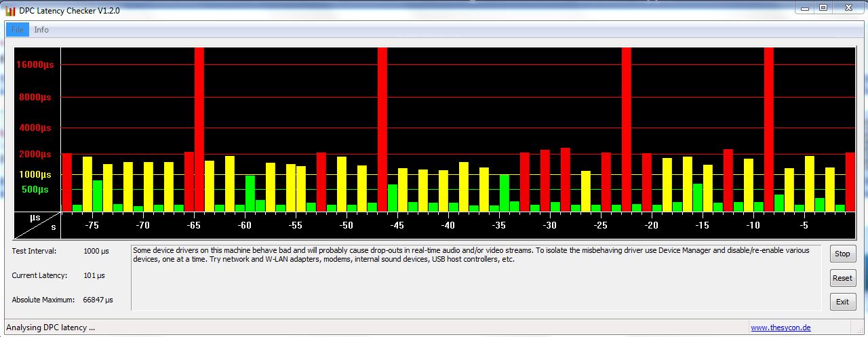The width and height of the screenshot is (868, 337).
Task: Click the Reset button
Action: tap(842, 278)
